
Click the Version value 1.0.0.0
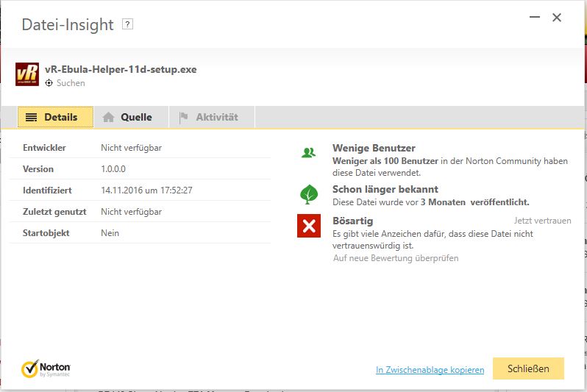pyautogui.click(x=113, y=169)
